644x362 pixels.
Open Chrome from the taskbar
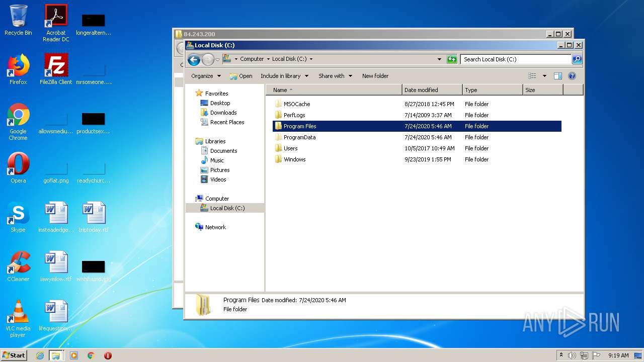(91, 355)
